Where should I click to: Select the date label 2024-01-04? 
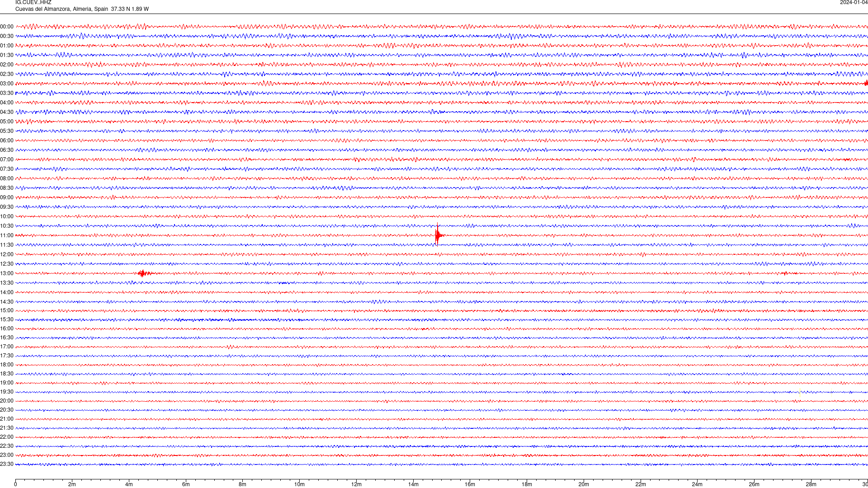tap(854, 3)
